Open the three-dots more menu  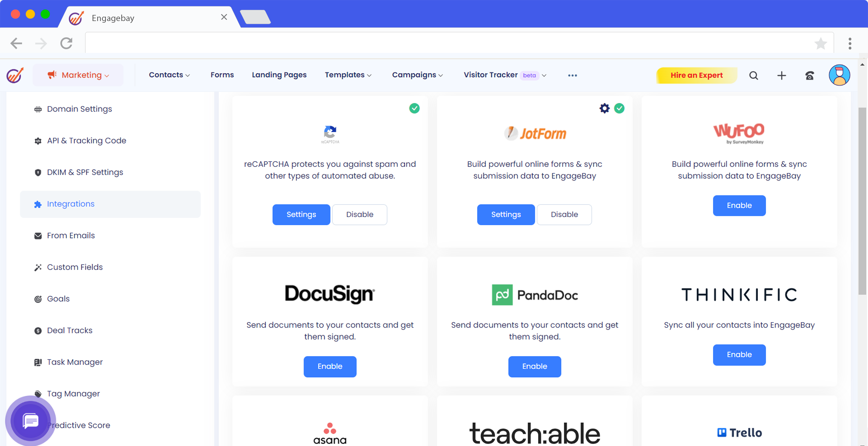[572, 75]
